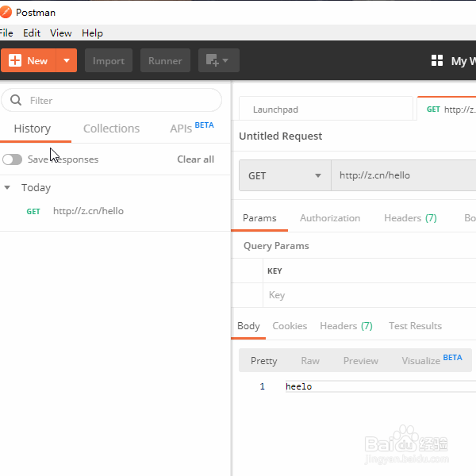Switch to the Collections tab
The image size is (476, 476).
[111, 129]
